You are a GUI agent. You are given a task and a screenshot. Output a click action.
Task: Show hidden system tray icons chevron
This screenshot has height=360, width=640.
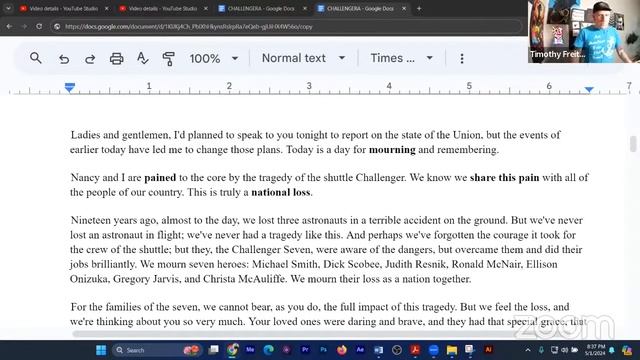[528, 350]
